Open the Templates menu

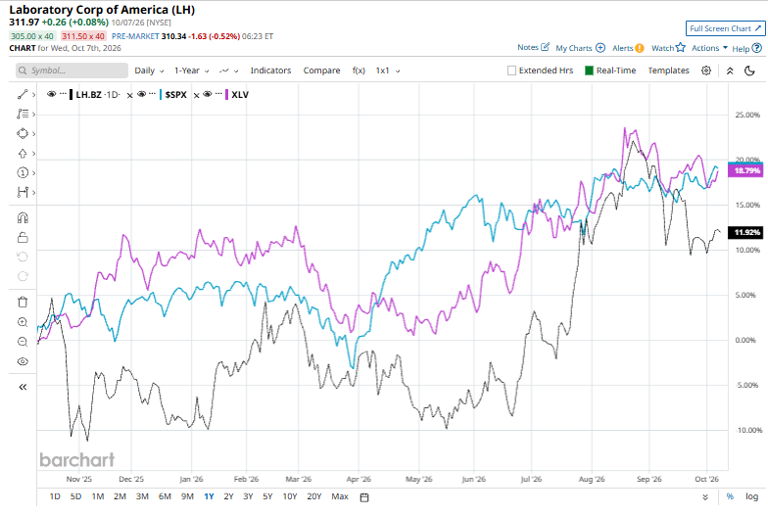(668, 70)
